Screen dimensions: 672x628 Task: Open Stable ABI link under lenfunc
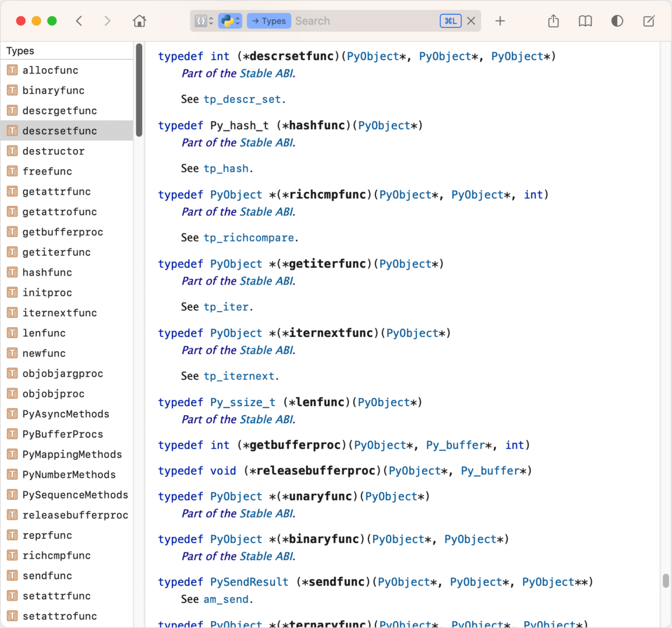(x=266, y=420)
